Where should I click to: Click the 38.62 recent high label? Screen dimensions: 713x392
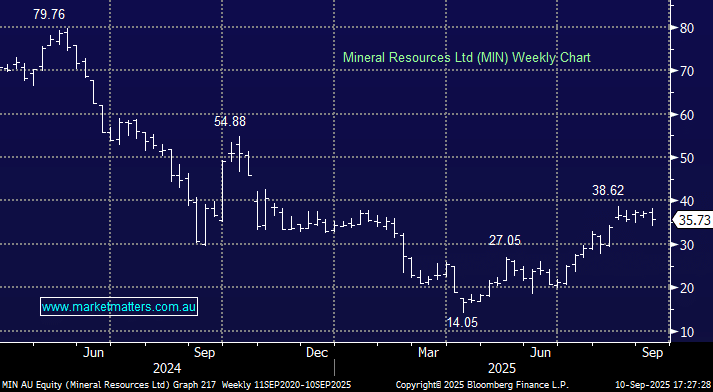click(608, 191)
